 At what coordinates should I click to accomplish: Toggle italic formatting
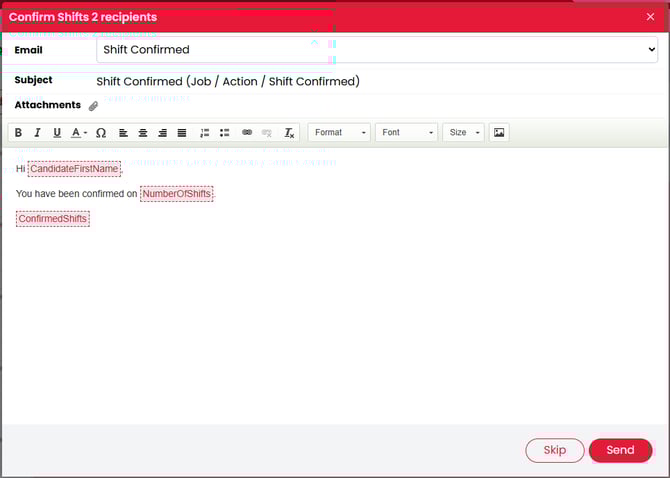point(37,133)
